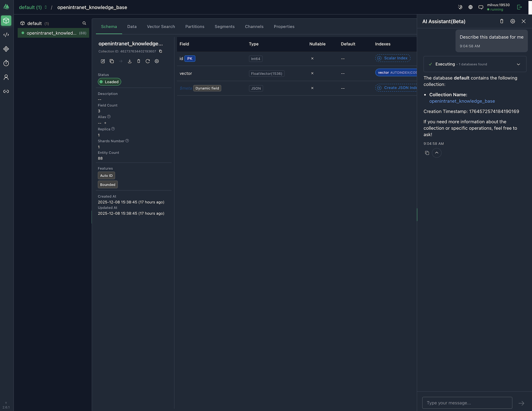
Task: Open the Partitions tab
Action: point(194,27)
